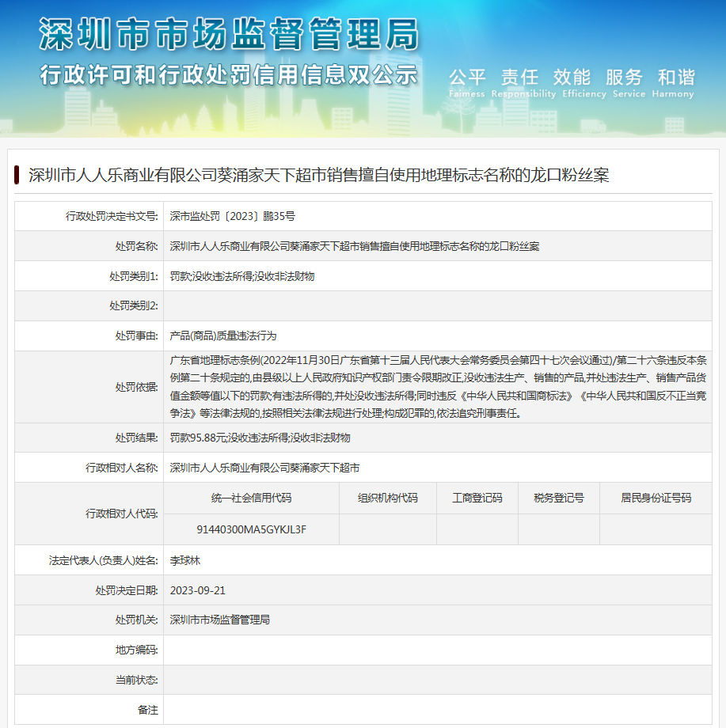Click the decision number 深市监处罚〔2023〕鹏35号

click(232, 216)
